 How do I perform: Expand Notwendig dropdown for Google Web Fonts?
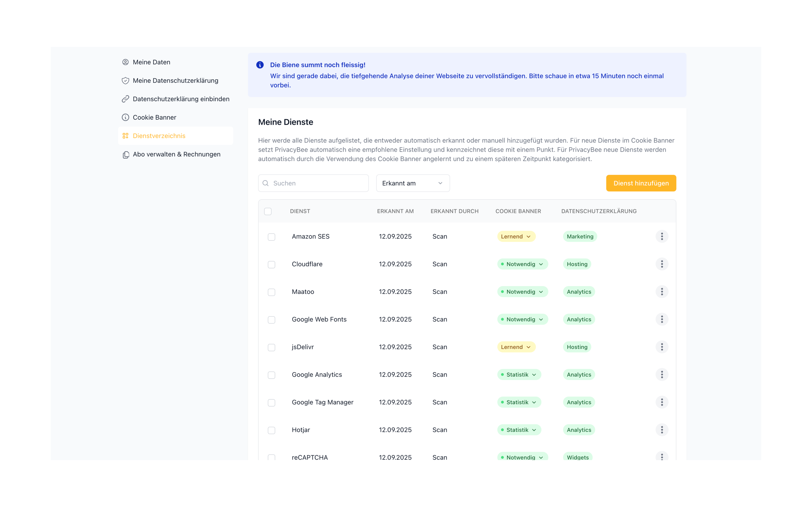coord(522,319)
